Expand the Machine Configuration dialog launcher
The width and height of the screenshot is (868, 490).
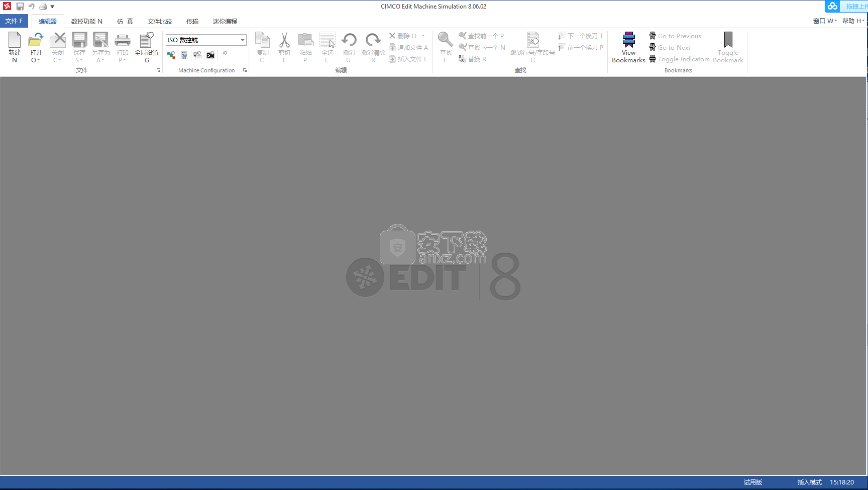point(245,70)
